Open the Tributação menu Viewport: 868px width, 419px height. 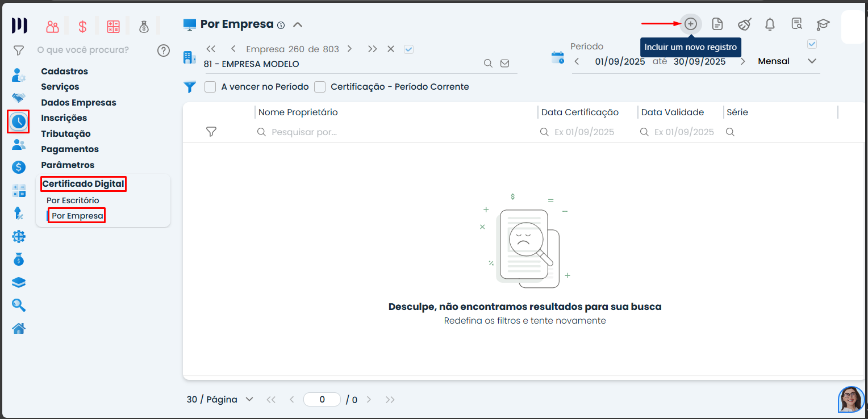pyautogui.click(x=66, y=134)
